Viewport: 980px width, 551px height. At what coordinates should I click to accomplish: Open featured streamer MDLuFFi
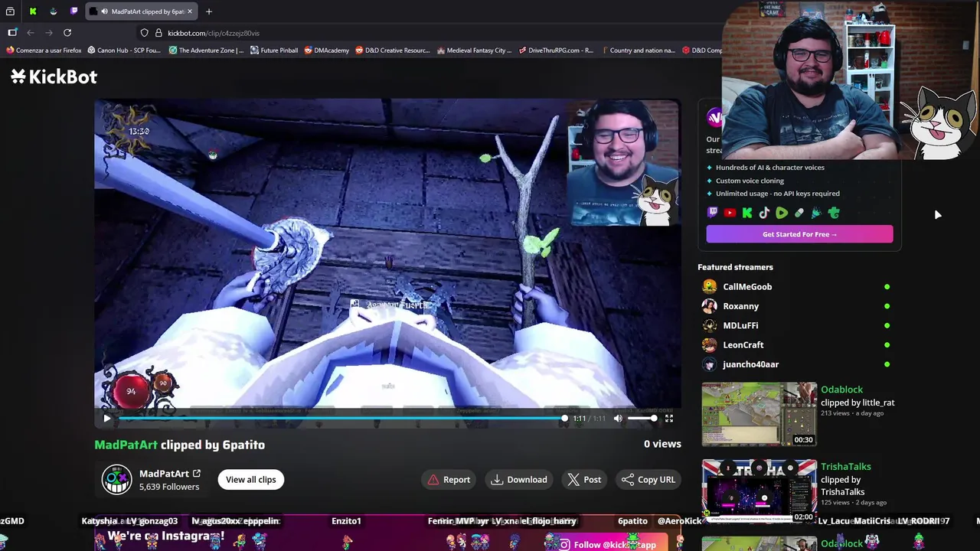[740, 325]
